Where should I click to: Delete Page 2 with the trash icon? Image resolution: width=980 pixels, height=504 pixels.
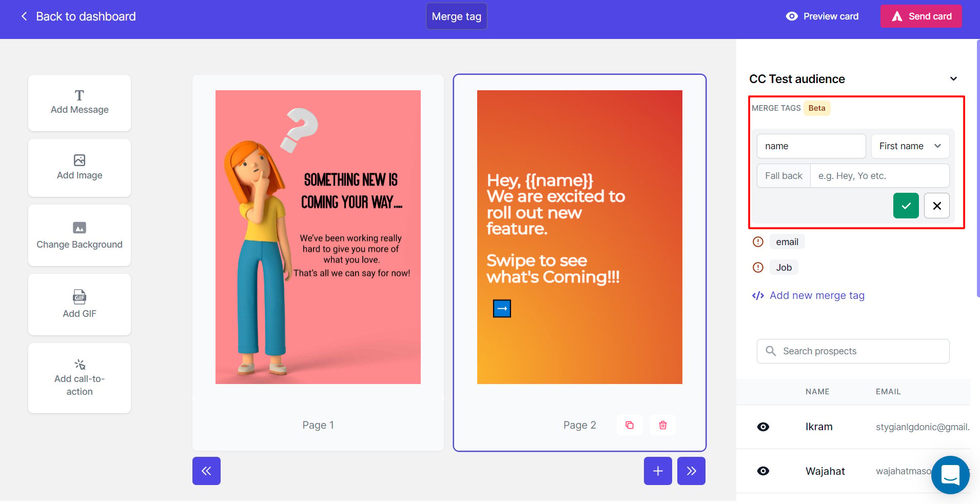pos(663,425)
